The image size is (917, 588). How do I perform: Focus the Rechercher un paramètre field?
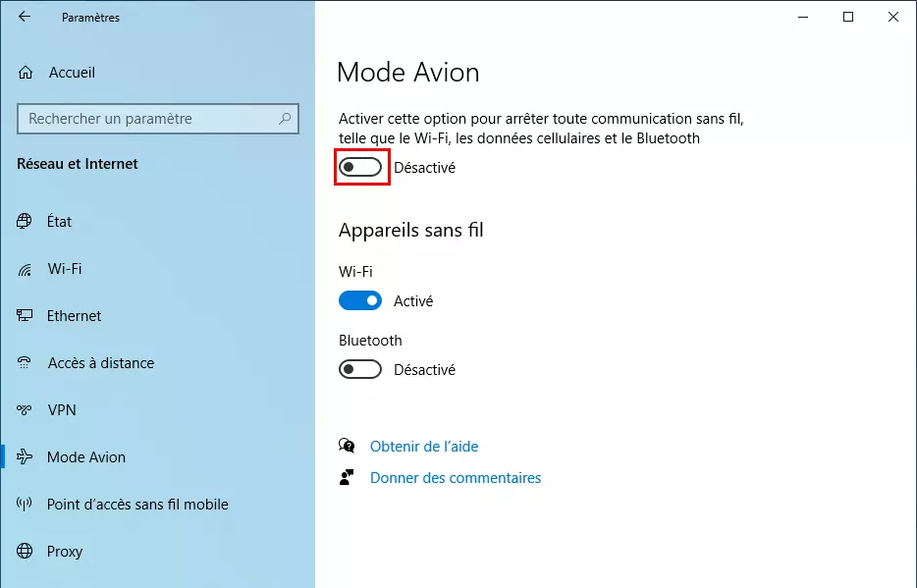(x=158, y=119)
